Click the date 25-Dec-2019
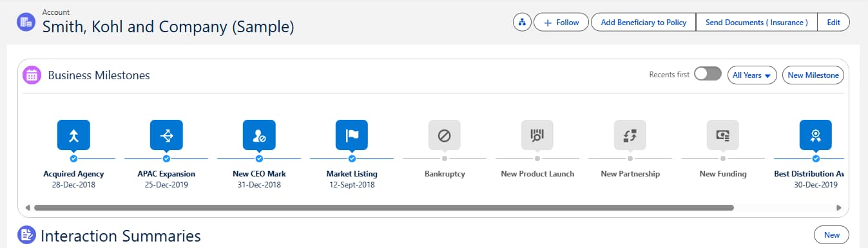This screenshot has width=868, height=248. click(166, 185)
